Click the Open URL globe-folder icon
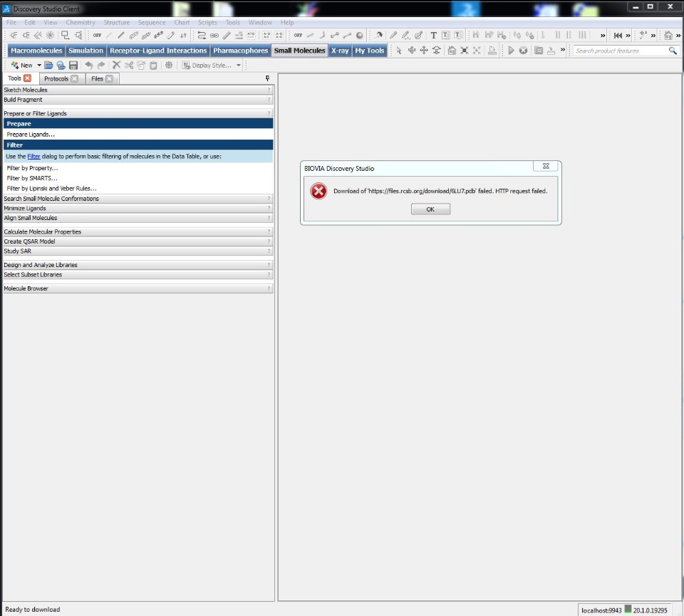The height and width of the screenshot is (616, 684). (x=61, y=66)
